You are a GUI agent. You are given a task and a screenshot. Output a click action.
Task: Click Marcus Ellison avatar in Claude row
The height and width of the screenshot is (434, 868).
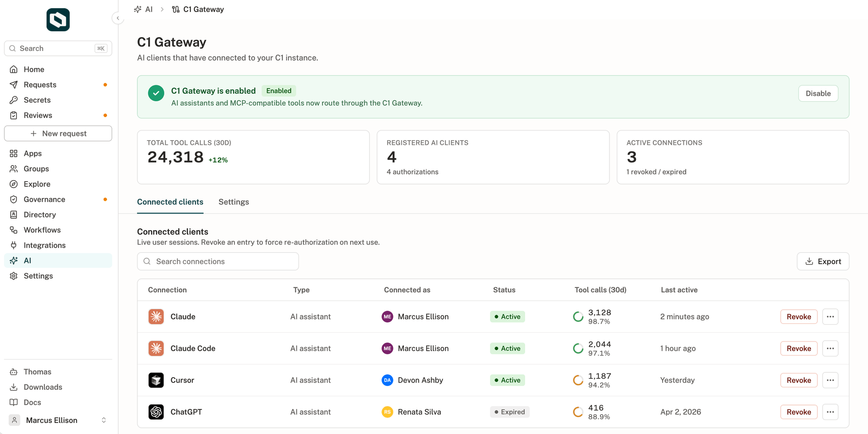coord(387,317)
